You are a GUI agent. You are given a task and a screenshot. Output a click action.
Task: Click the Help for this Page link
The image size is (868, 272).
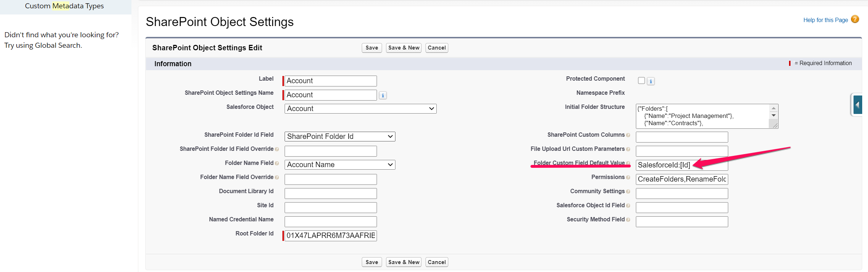point(825,20)
